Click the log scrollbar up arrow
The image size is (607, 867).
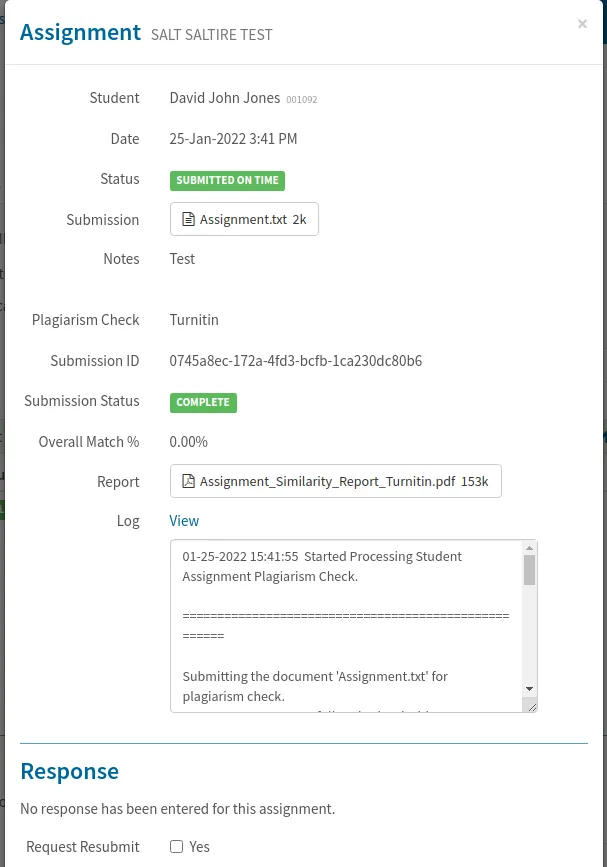[x=529, y=548]
